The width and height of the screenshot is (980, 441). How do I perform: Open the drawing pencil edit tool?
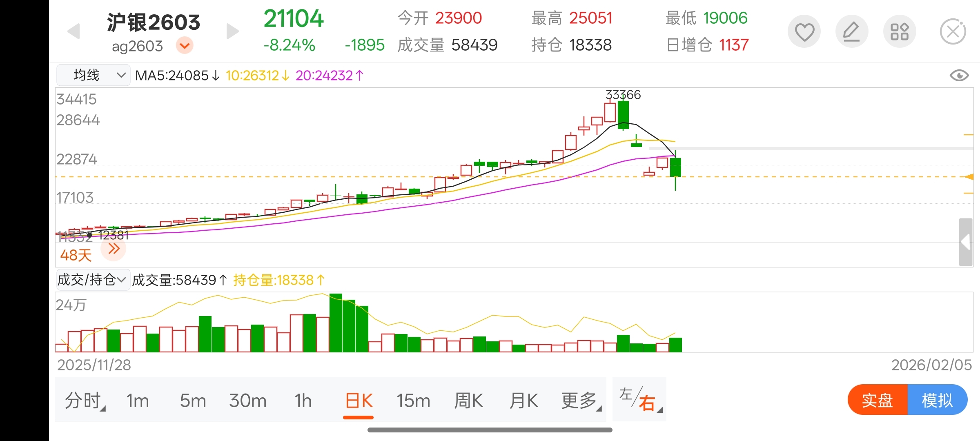tap(852, 32)
